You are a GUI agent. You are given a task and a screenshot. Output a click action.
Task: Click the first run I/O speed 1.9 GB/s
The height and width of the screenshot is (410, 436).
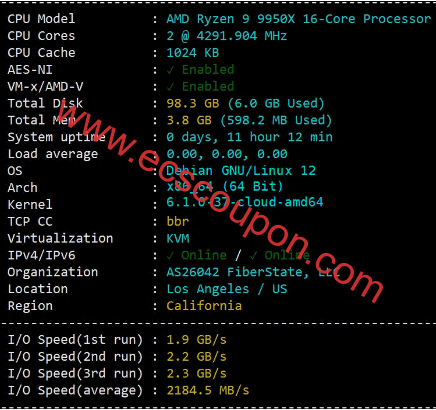196,340
